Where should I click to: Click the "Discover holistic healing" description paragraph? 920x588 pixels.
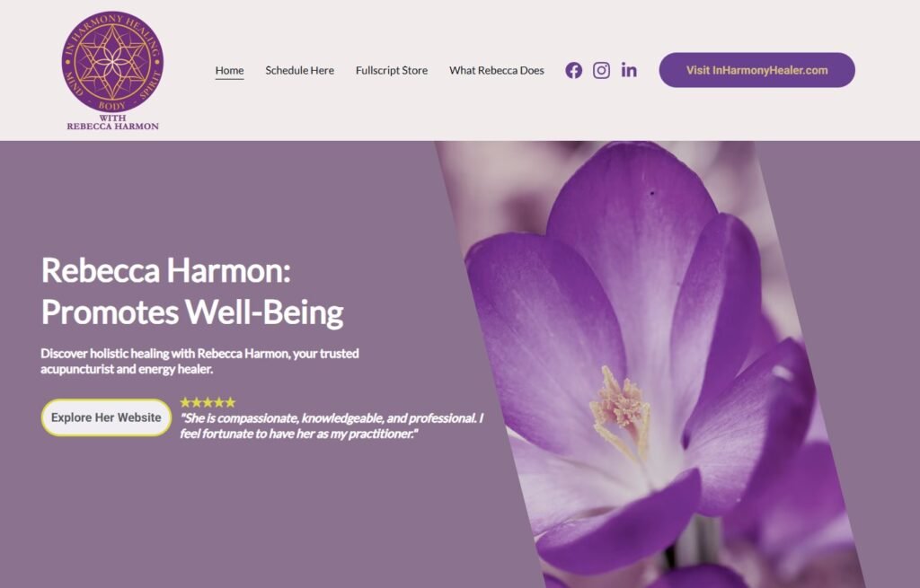(x=199, y=361)
